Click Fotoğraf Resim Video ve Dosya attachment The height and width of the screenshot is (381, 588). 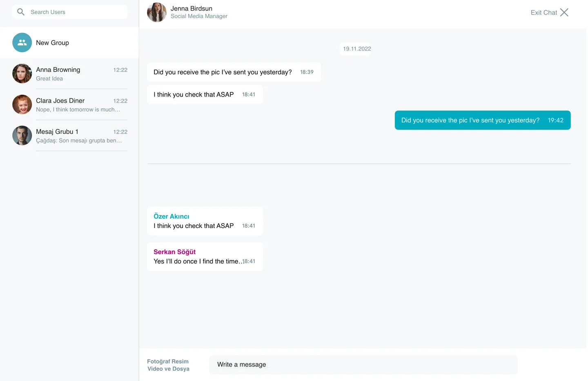pos(168,365)
